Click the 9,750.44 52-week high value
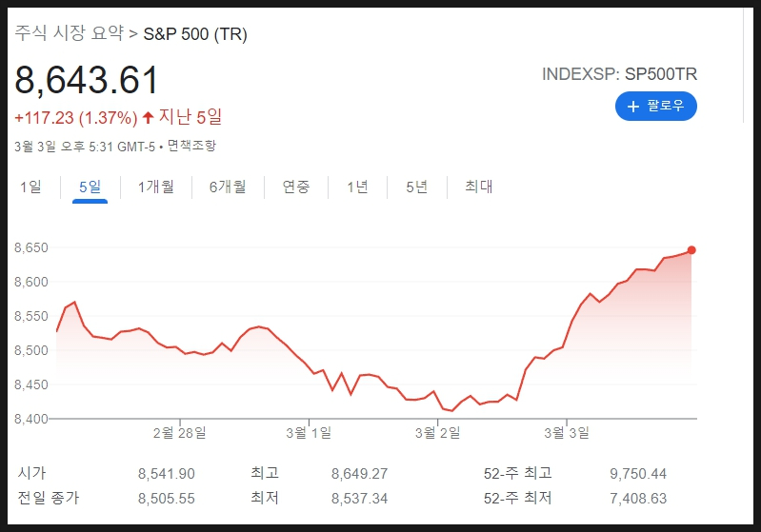Viewport: 761px width, 532px height. click(638, 474)
